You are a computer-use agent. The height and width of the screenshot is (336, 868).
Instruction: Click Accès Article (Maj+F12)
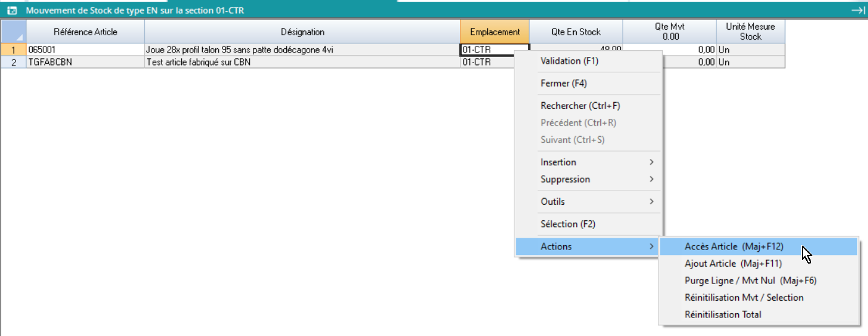click(733, 246)
